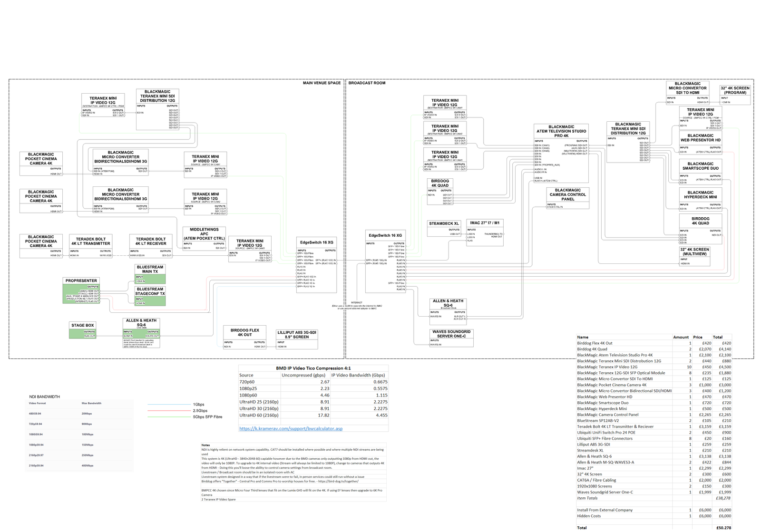Click the "BROADCAST ROOM" area label
The width and height of the screenshot is (761, 532).
tap(367, 83)
